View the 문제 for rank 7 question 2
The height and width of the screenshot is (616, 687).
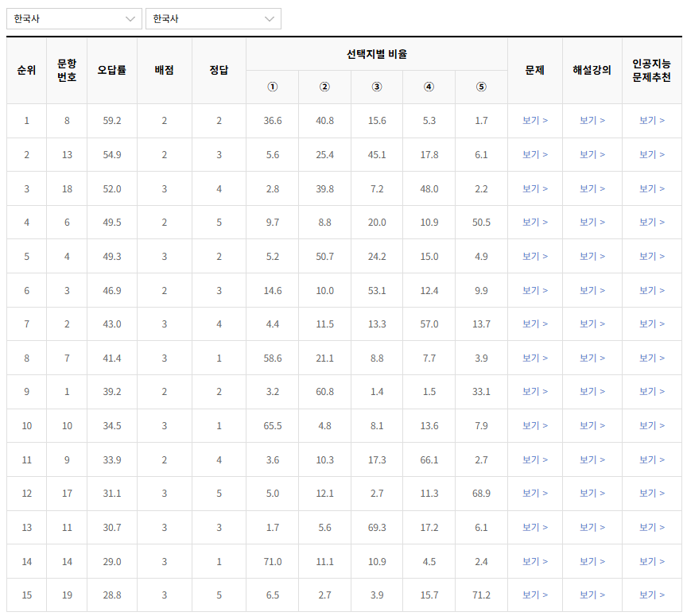(534, 323)
